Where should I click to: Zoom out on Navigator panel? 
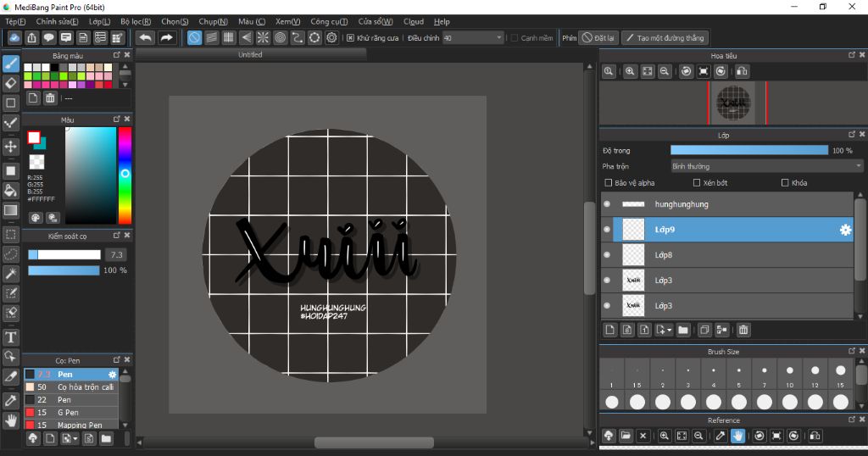point(665,71)
